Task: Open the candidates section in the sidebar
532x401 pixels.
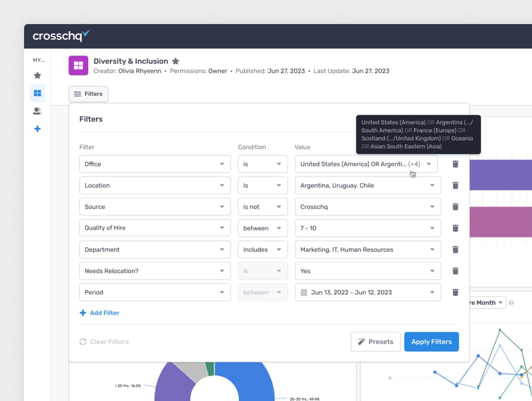Action: (37, 111)
